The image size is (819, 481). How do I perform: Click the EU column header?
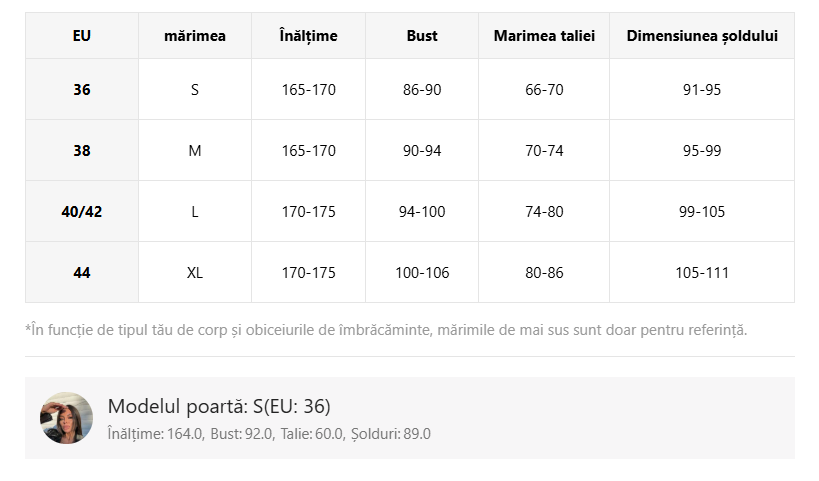click(82, 36)
